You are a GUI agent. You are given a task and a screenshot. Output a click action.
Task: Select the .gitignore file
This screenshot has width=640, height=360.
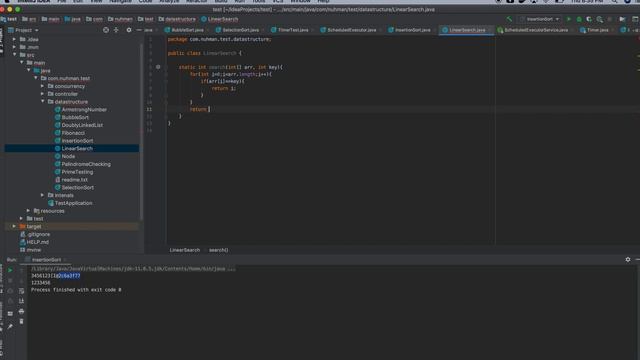(x=39, y=234)
